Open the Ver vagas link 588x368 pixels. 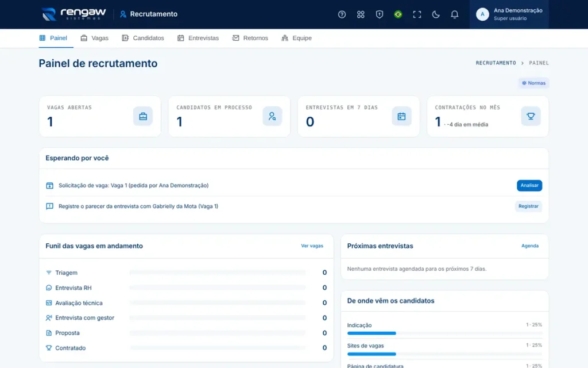312,246
